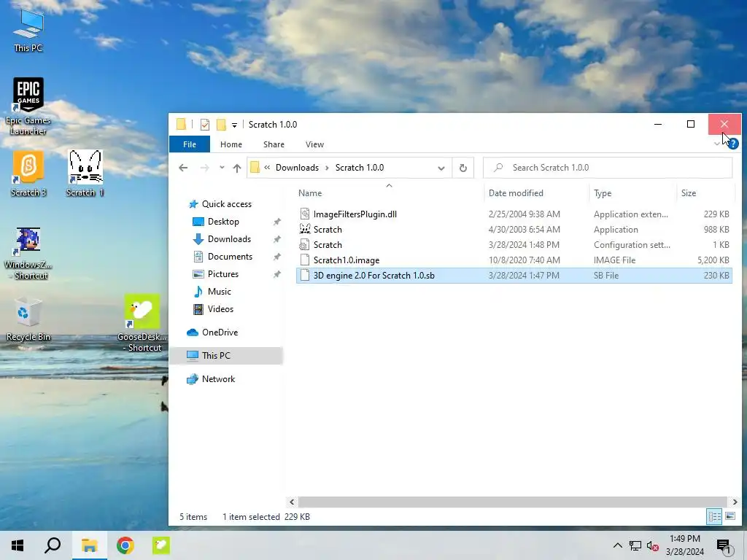Open the View ribbon tab
The height and width of the screenshot is (560, 747).
(x=314, y=144)
